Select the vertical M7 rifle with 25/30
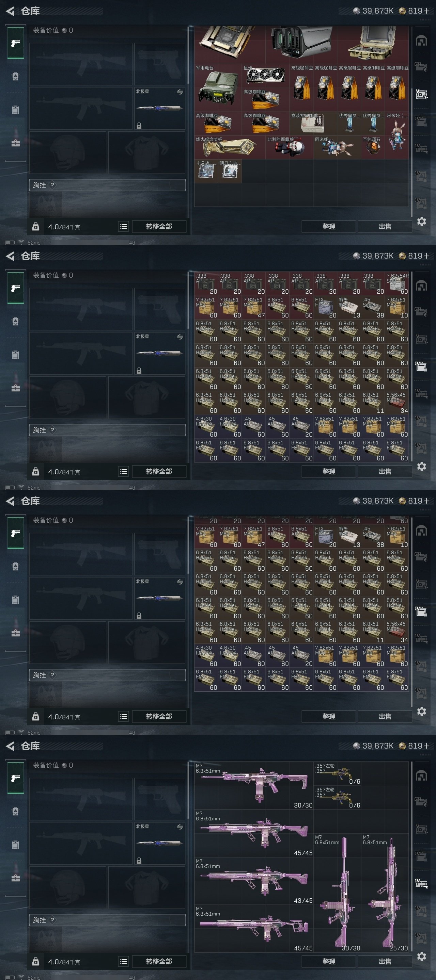This screenshot has width=436, height=980. click(385, 893)
